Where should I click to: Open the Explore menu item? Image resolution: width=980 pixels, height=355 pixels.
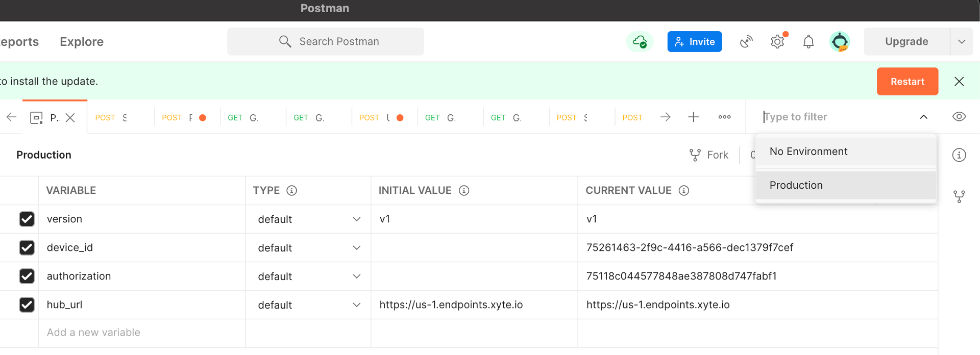pos(82,41)
